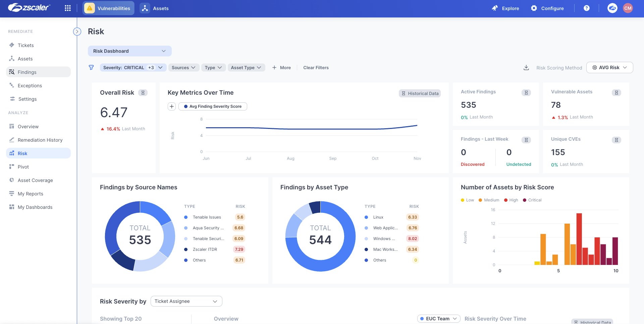Click the Zscaler ITDR color dot

pyautogui.click(x=186, y=249)
